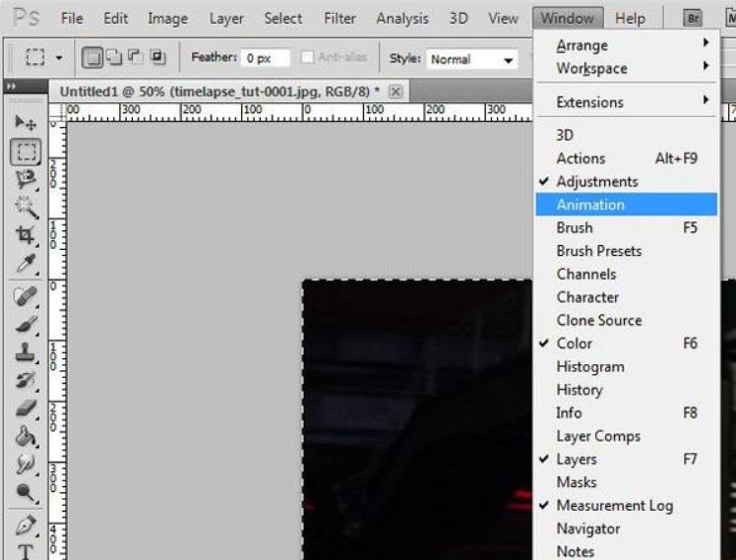736x560 pixels.
Task: Choose Brush from the Window menu
Action: tap(627, 227)
